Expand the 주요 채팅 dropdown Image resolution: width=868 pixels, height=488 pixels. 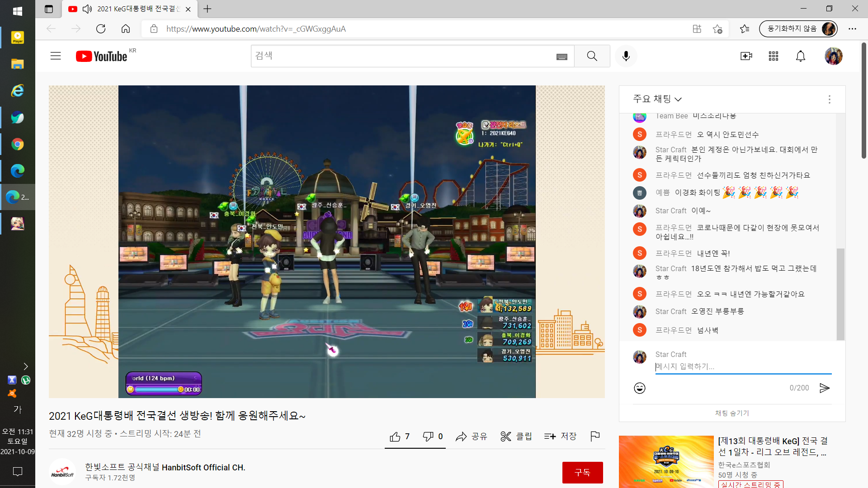tap(657, 99)
